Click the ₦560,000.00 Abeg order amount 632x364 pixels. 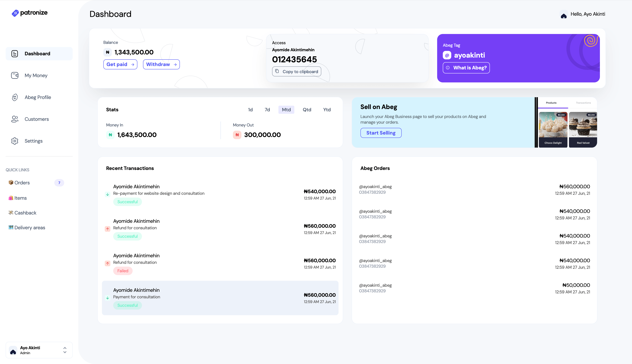click(575, 186)
